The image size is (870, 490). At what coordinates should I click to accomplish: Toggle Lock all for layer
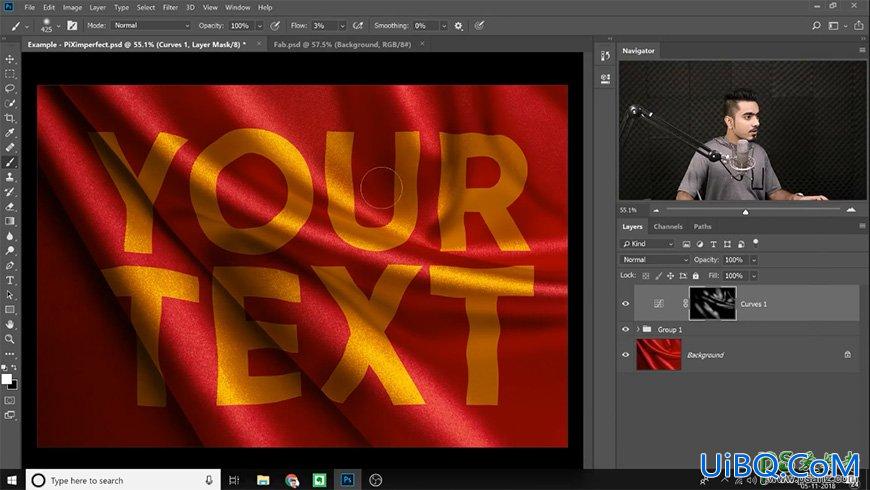click(696, 276)
